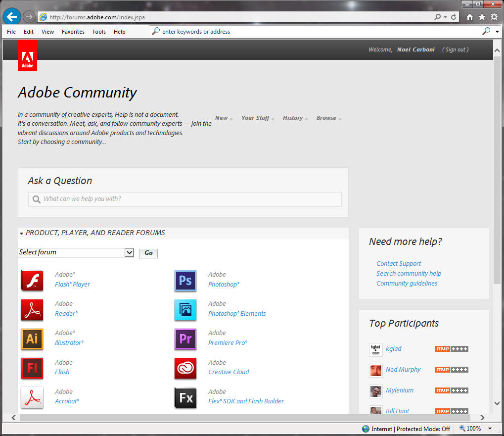Click the Go button
The width and height of the screenshot is (504, 436).
click(148, 253)
